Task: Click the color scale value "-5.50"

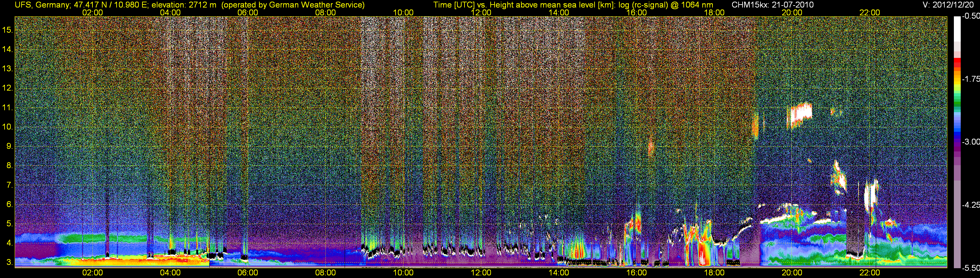Action: coord(971,268)
